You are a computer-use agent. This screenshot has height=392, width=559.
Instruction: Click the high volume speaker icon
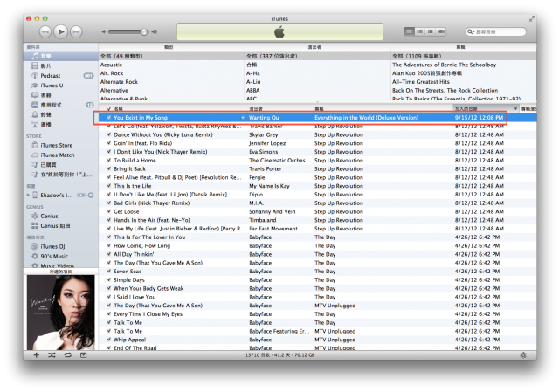[x=155, y=31]
